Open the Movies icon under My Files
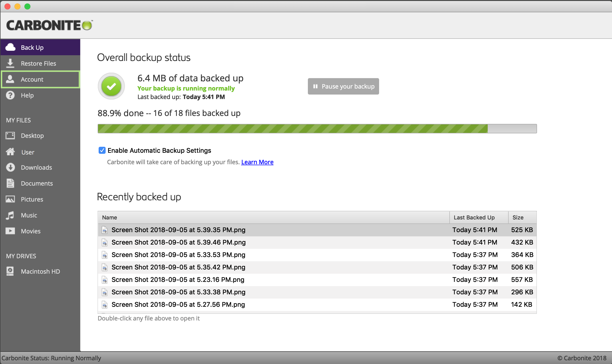 tap(10, 231)
